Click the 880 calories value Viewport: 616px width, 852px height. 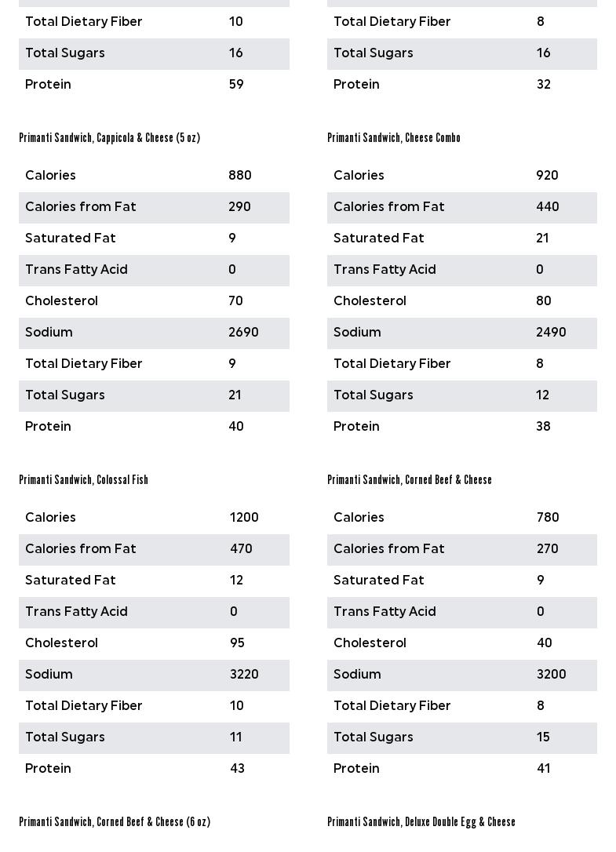(x=239, y=176)
